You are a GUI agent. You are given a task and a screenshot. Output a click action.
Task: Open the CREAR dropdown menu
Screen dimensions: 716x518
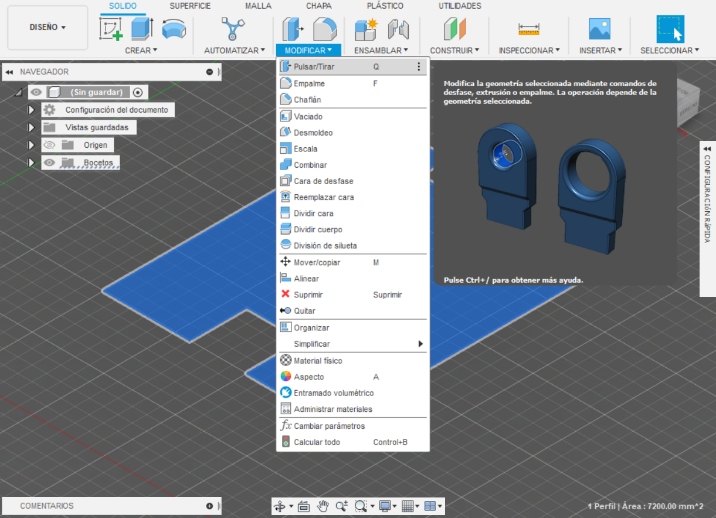[141, 50]
